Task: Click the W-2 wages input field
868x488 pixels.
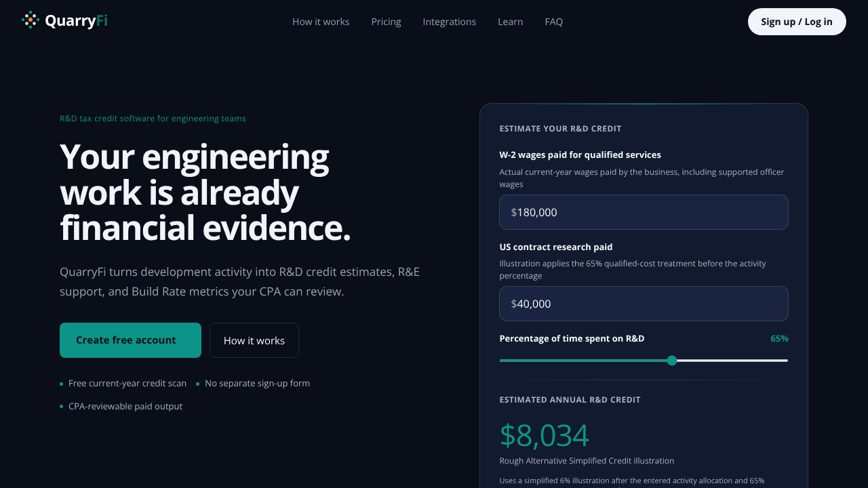Action: pyautogui.click(x=644, y=212)
